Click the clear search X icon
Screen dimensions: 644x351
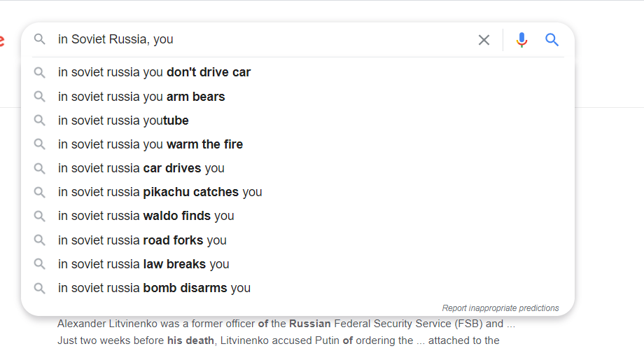click(484, 40)
